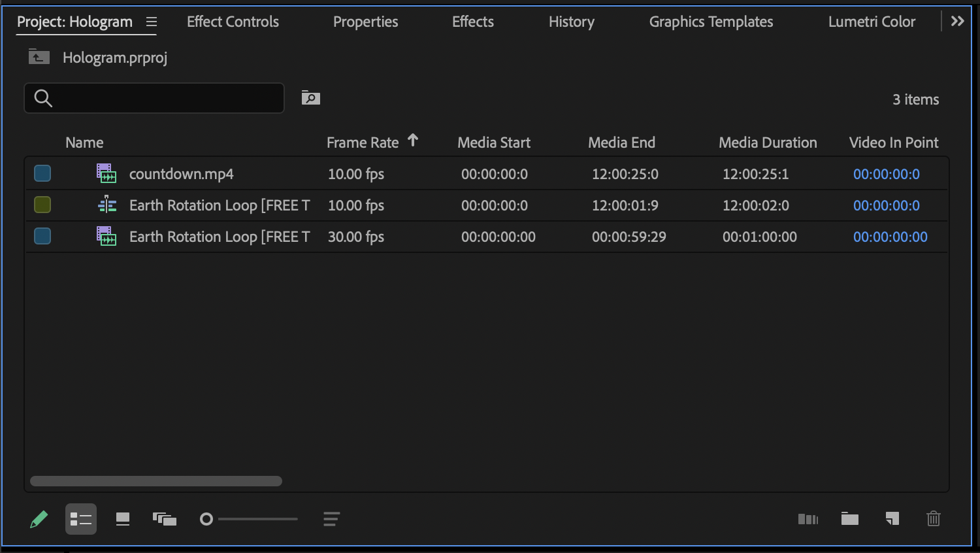Click the 30.00 fps Earth Rotation clip icon
This screenshot has height=553, width=980.
click(106, 236)
